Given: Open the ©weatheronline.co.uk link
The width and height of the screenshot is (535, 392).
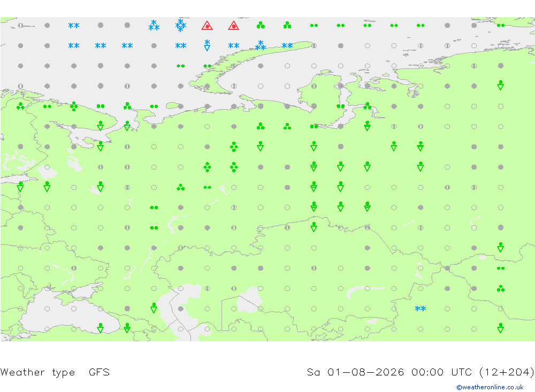Looking at the screenshot, I should tap(490, 387).
